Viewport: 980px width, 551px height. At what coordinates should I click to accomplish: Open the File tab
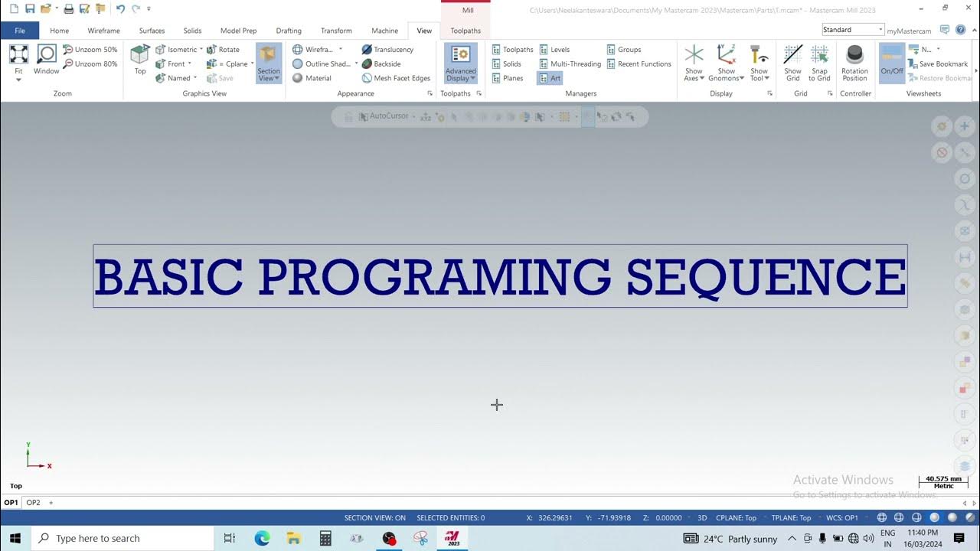click(x=20, y=31)
